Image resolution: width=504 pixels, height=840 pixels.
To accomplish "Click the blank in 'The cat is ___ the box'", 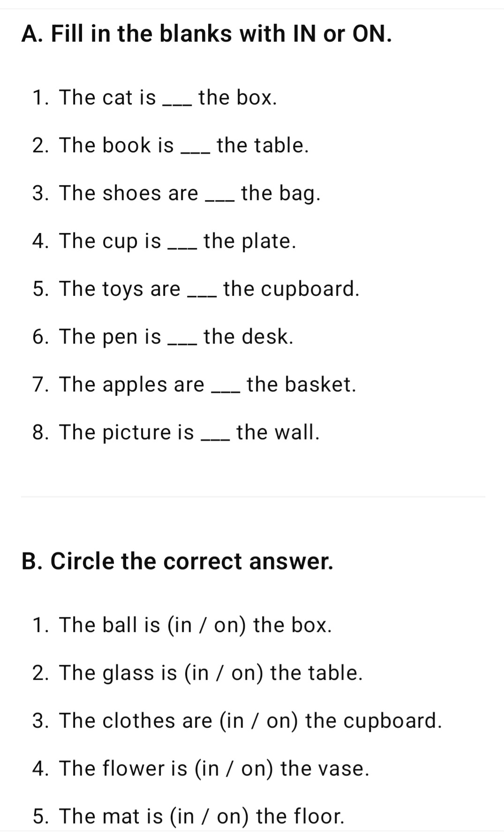I will [x=177, y=104].
